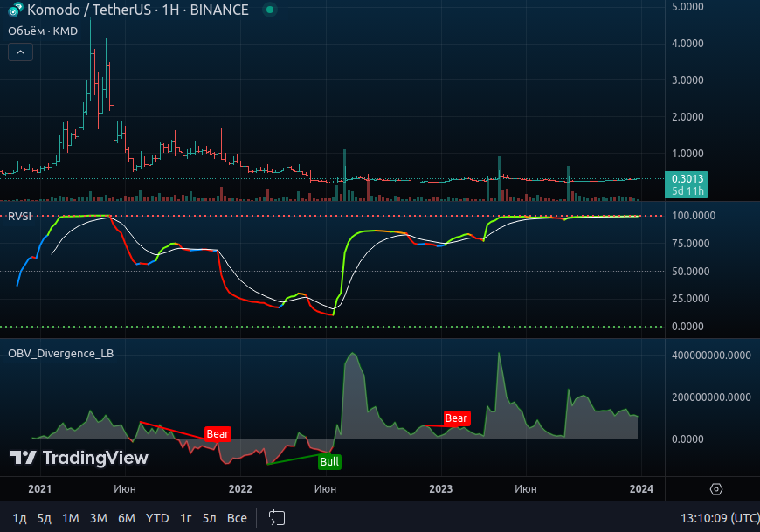The image size is (760, 532).
Task: Click the 25.0000 RVSI axis value
Action: click(x=690, y=299)
